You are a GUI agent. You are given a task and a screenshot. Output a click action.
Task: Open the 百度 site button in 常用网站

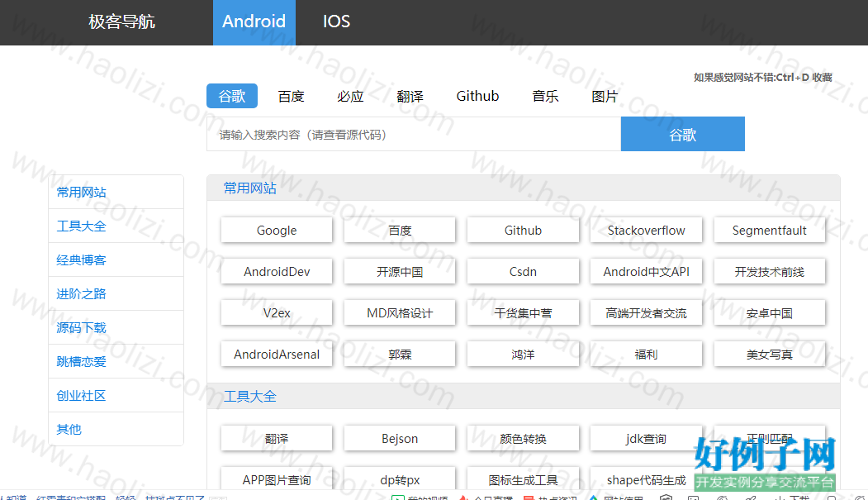point(400,230)
